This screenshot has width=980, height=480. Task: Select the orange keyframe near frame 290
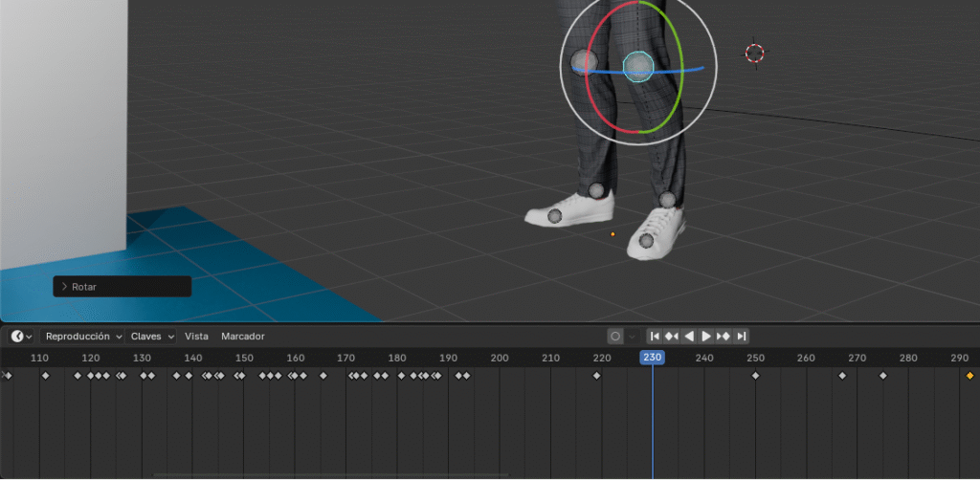969,376
